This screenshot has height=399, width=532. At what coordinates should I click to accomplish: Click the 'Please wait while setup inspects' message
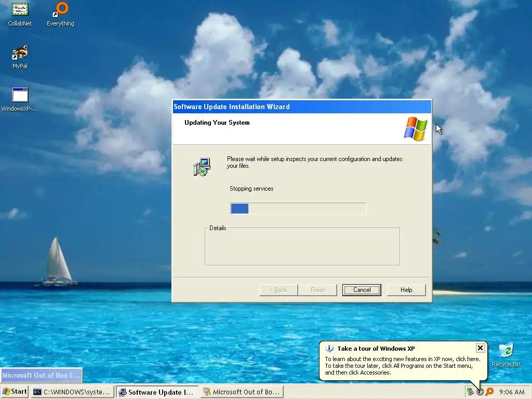314,162
